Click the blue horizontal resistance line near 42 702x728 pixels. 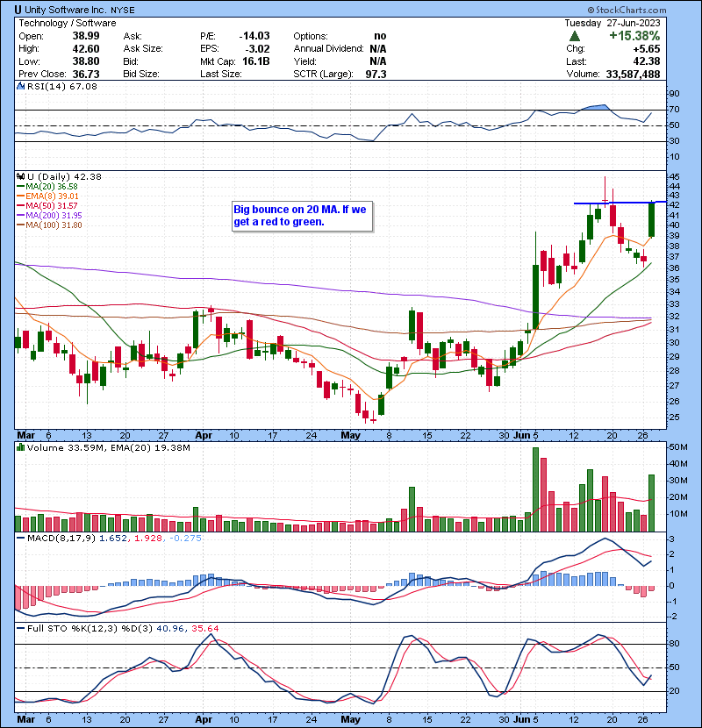point(620,203)
